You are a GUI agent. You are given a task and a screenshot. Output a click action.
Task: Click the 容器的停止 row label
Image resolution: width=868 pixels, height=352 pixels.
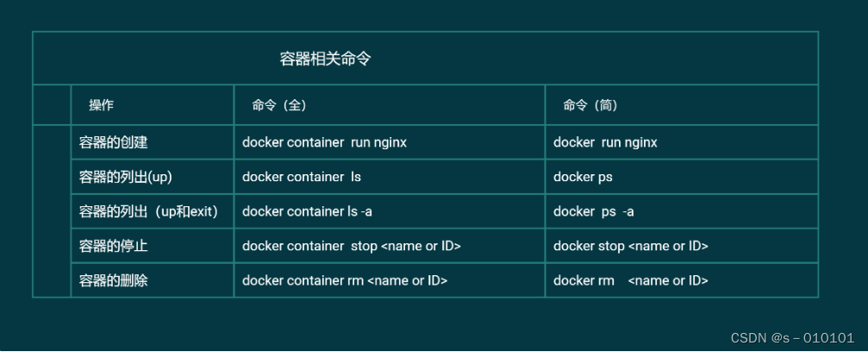114,246
